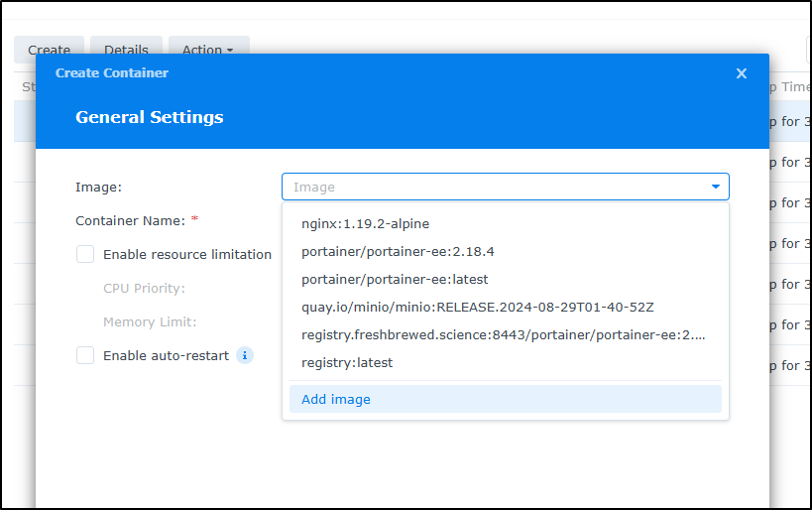Click the General Settings heading
This screenshot has width=812, height=510.
[149, 117]
